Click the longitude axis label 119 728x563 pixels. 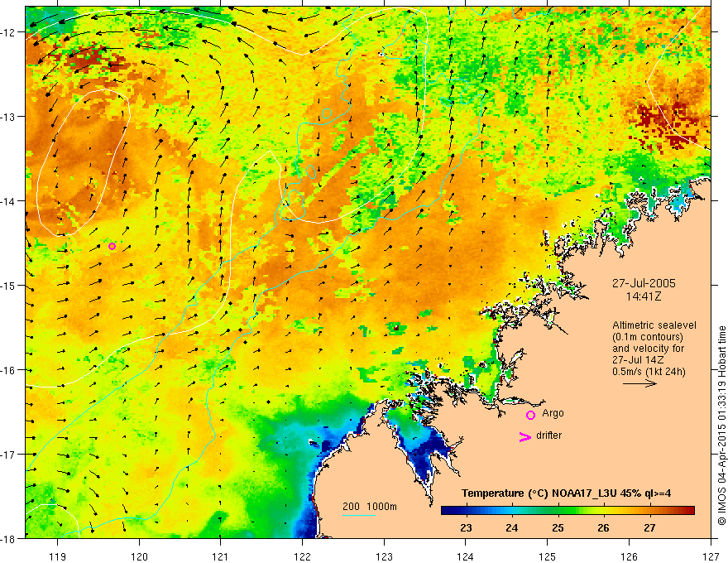pos(58,556)
